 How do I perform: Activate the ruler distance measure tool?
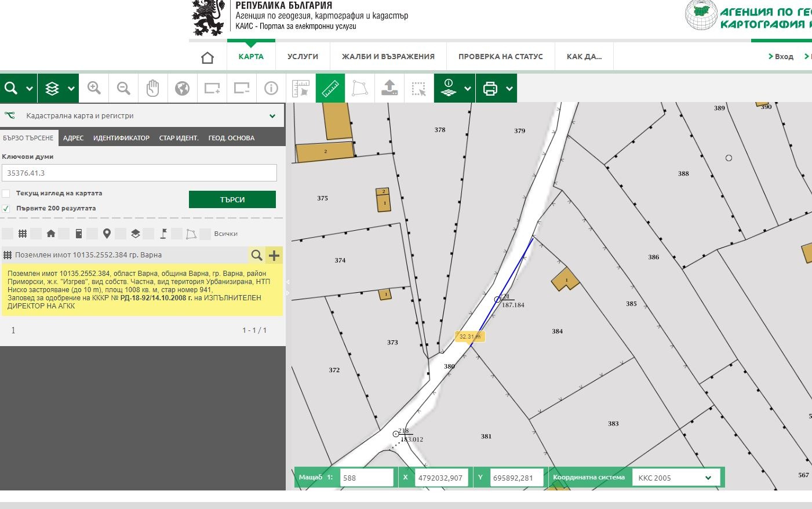(x=330, y=88)
